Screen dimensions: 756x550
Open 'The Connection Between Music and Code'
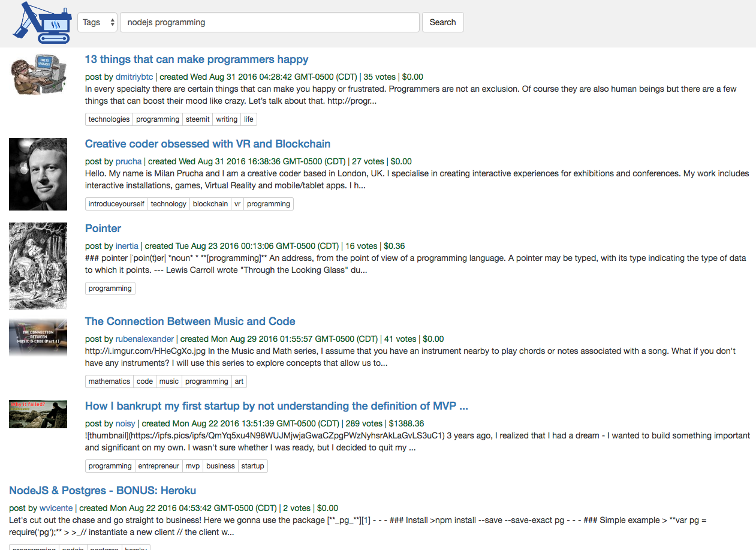tap(190, 321)
